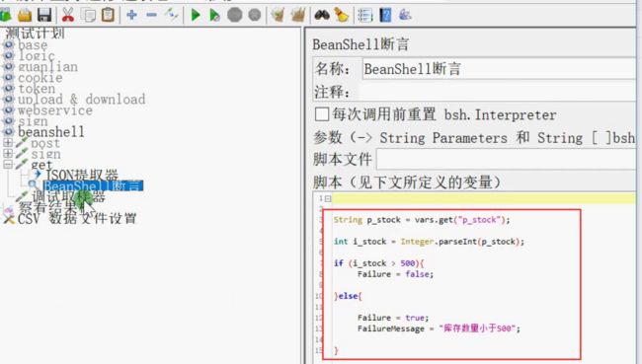Click the CSV config tools icon
The height and width of the screenshot is (364, 642).
(x=9, y=219)
